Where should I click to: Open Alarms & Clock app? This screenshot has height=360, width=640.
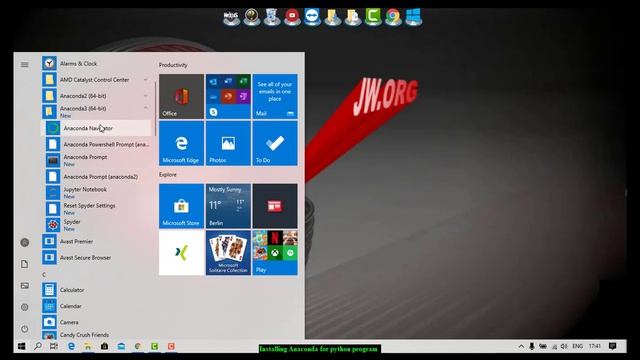[x=97, y=64]
